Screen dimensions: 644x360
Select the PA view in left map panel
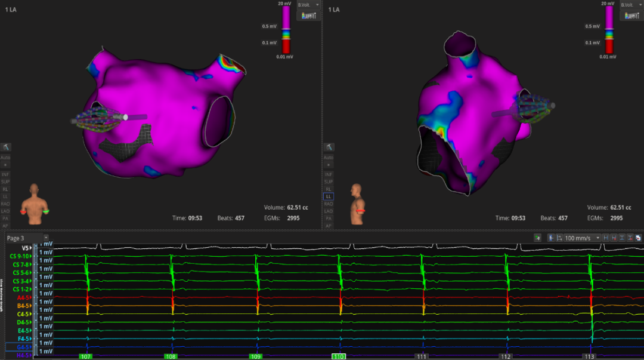5,219
